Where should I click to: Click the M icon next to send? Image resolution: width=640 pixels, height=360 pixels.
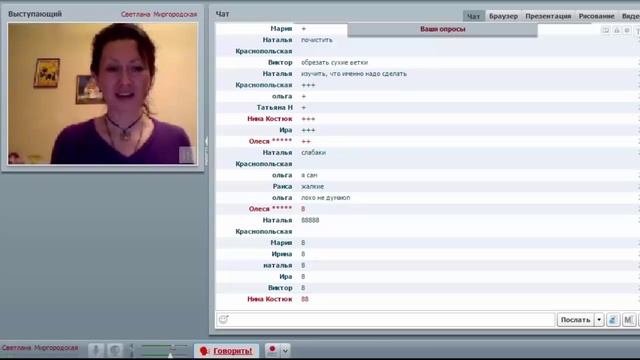[x=629, y=320]
